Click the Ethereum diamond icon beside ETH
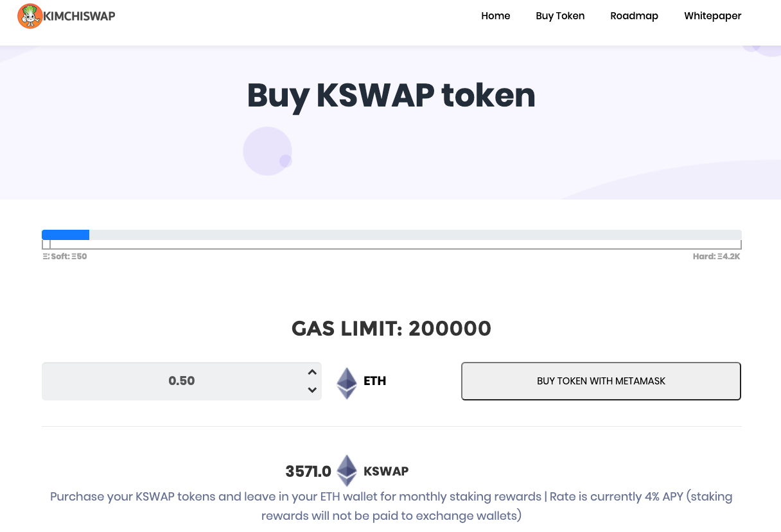 pos(347,383)
